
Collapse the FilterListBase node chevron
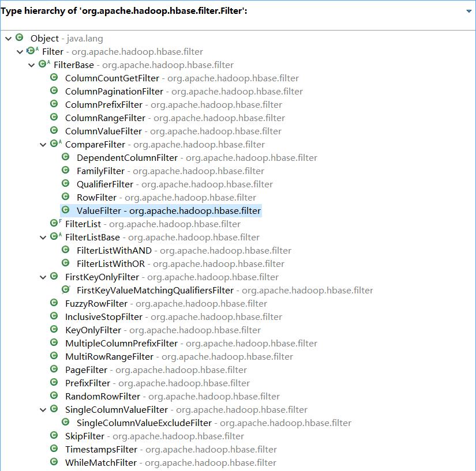click(43, 238)
